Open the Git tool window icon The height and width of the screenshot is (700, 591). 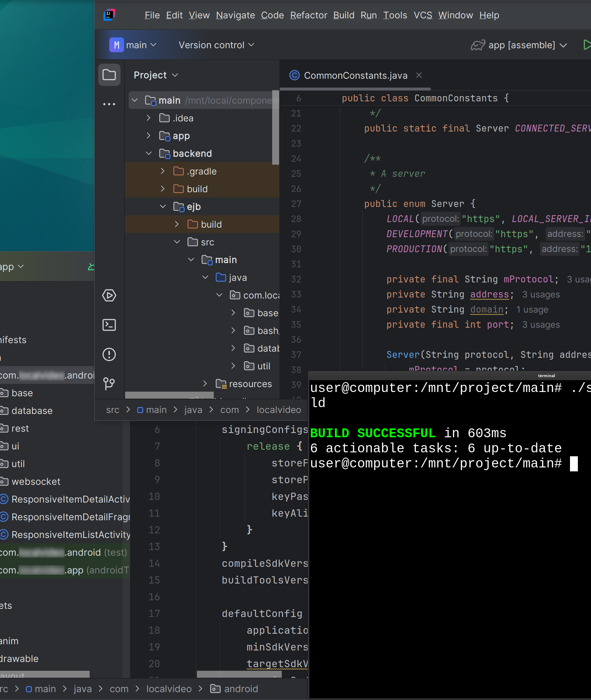[x=109, y=384]
